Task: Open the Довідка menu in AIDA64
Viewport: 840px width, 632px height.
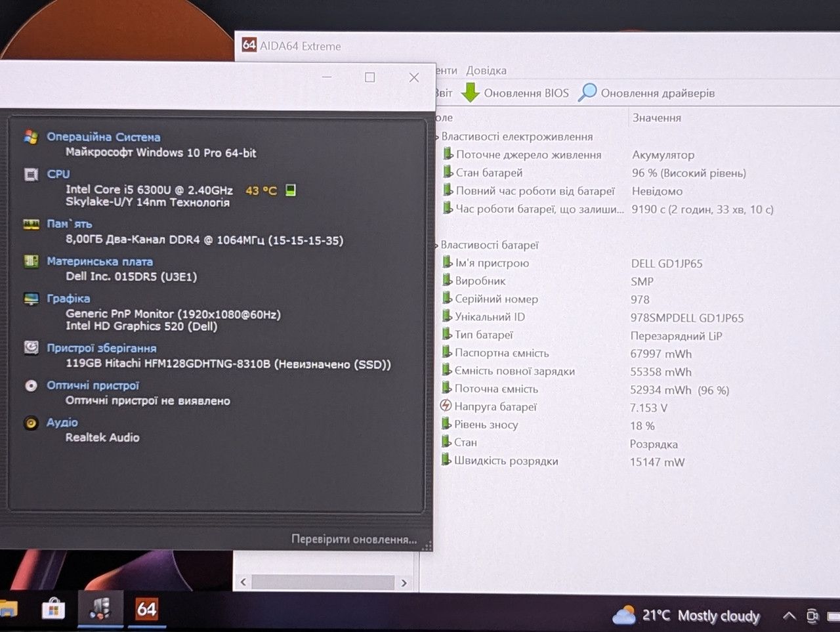Action: [486, 70]
